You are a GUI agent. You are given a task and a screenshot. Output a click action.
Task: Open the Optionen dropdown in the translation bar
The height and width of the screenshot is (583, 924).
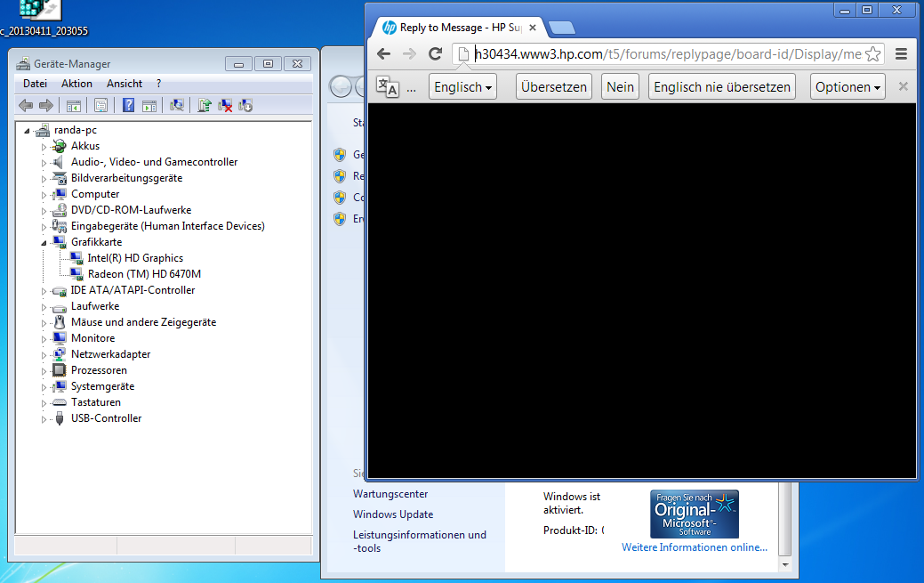(848, 86)
